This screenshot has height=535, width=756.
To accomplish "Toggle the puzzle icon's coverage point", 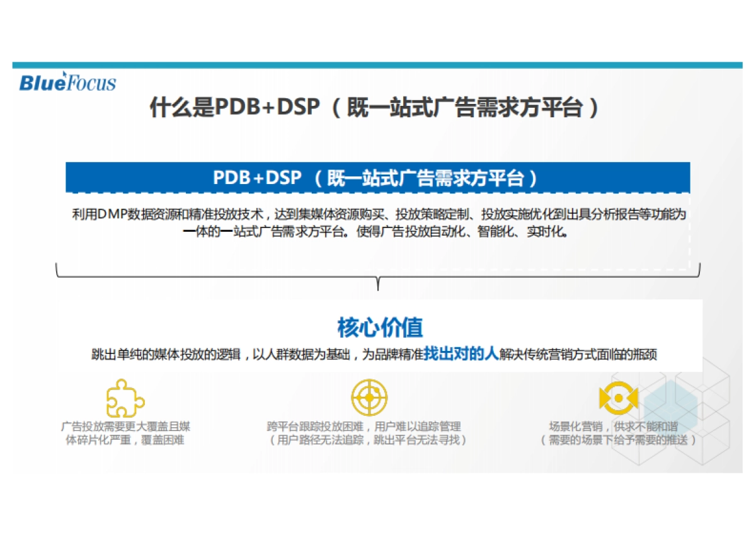I will click(123, 398).
